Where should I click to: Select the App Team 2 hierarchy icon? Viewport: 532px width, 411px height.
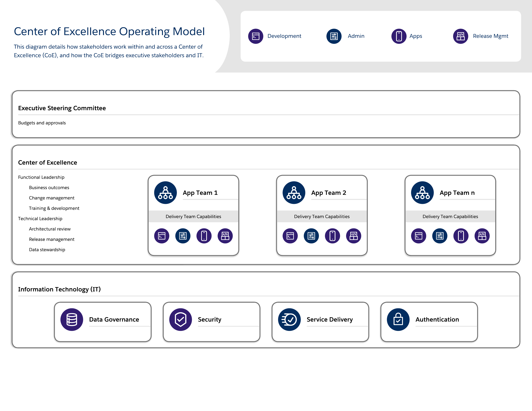click(x=294, y=193)
